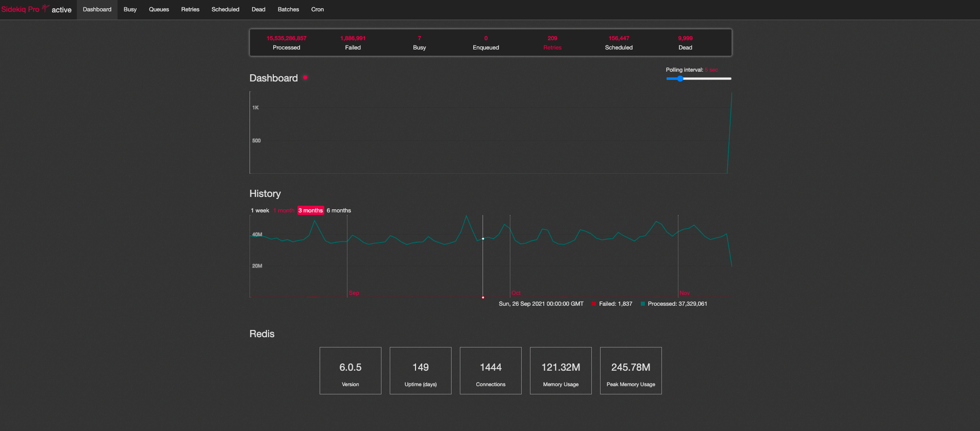Click the polling interval slider handle
This screenshot has width=980, height=431.
680,78
